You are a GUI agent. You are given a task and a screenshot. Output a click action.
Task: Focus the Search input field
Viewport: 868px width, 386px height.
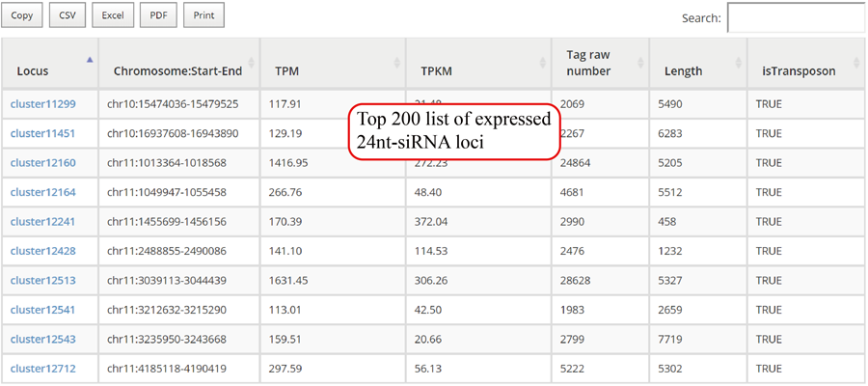pos(796,17)
